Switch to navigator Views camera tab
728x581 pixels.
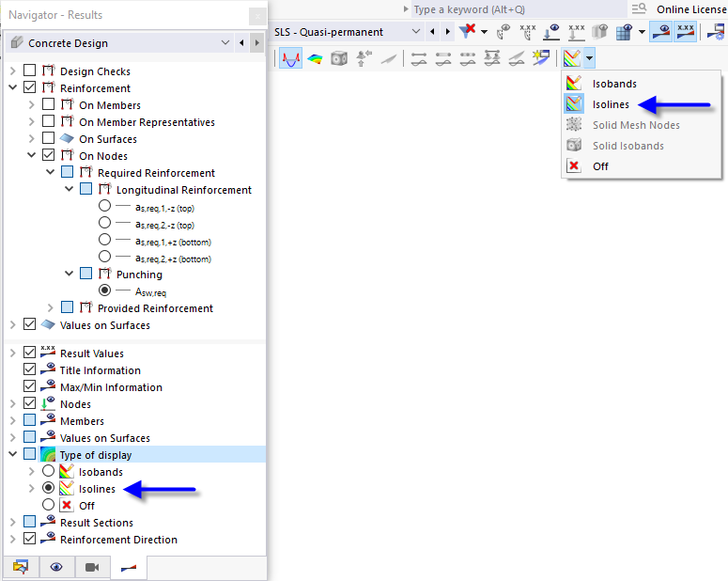tap(92, 567)
